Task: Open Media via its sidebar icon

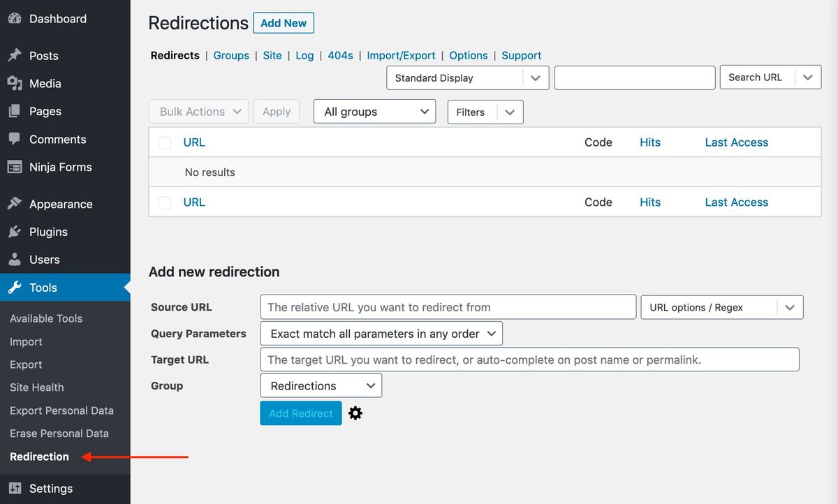Action: pyautogui.click(x=14, y=84)
